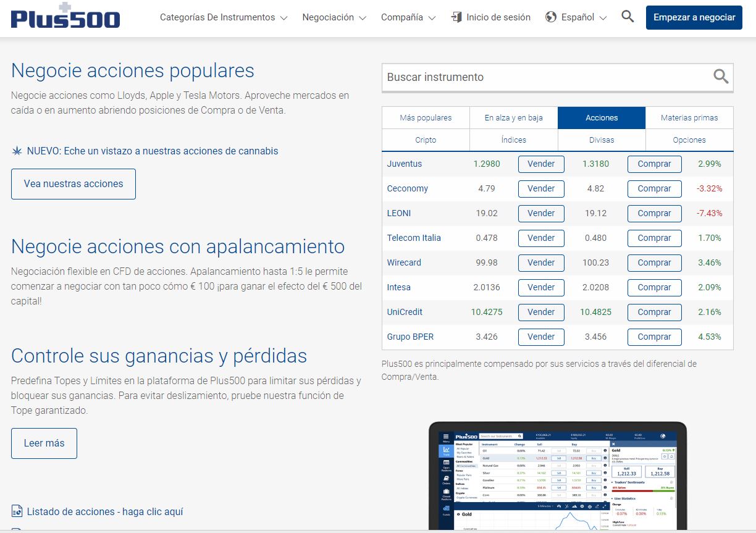Click the login door icon
The height and width of the screenshot is (533, 756).
tap(456, 17)
